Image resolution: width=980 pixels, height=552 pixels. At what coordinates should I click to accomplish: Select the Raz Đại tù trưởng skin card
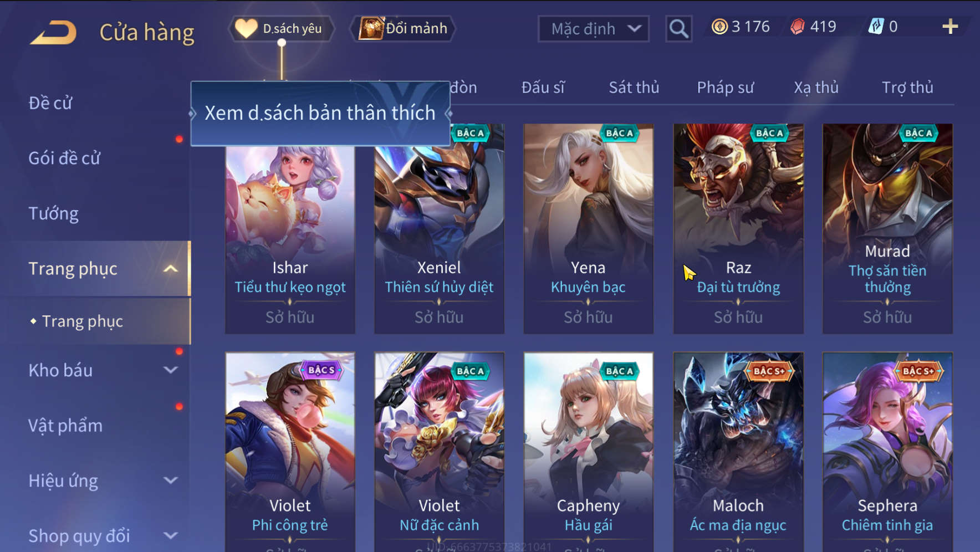click(x=738, y=228)
